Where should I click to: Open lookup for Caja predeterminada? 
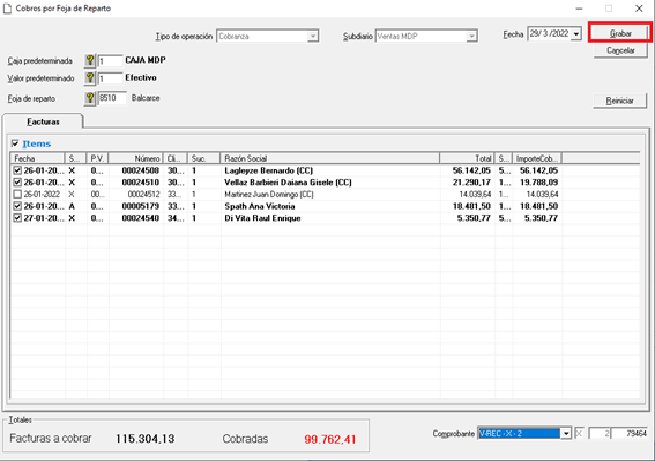pyautogui.click(x=89, y=61)
